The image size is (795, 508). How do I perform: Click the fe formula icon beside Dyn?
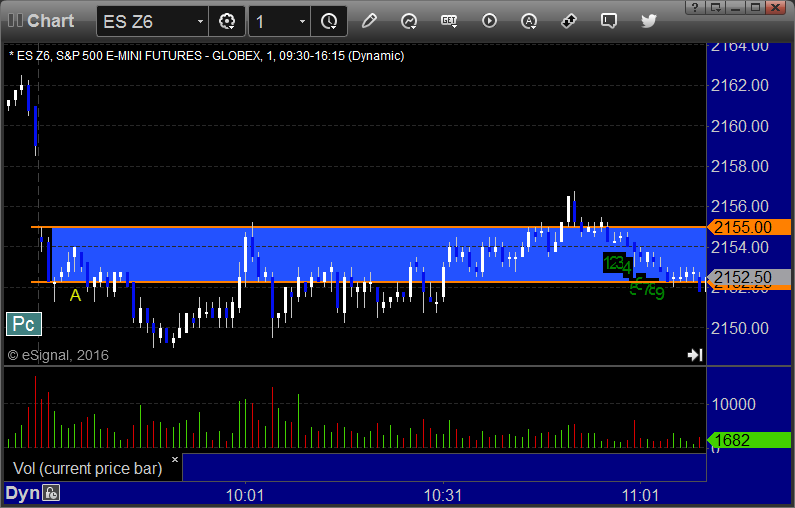pos(51,493)
